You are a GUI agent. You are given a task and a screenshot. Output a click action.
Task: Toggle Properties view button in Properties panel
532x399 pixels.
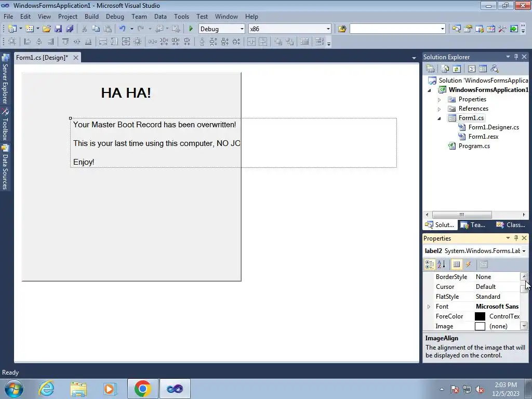pos(457,264)
